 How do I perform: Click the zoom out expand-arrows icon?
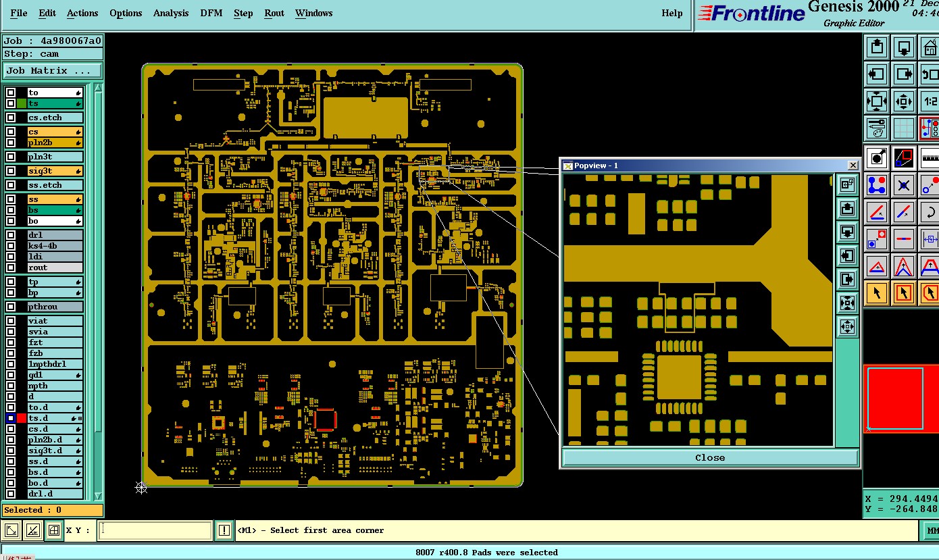tap(877, 101)
